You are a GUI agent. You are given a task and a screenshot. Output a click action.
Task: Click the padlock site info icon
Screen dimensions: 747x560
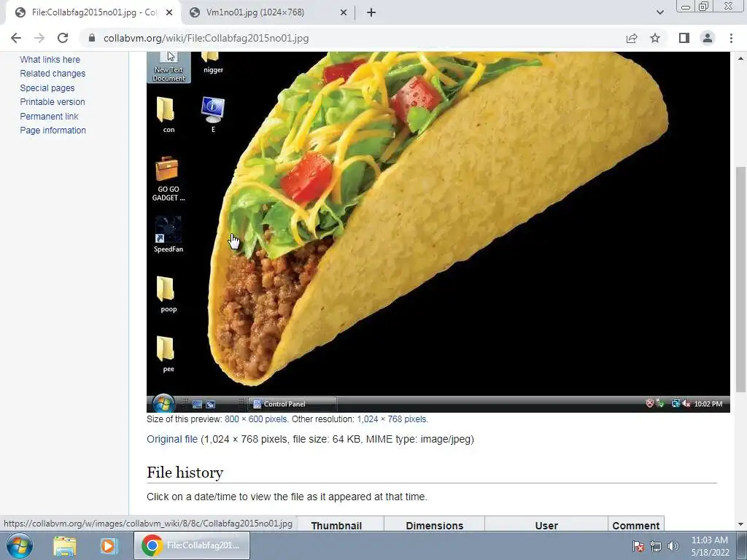click(92, 38)
